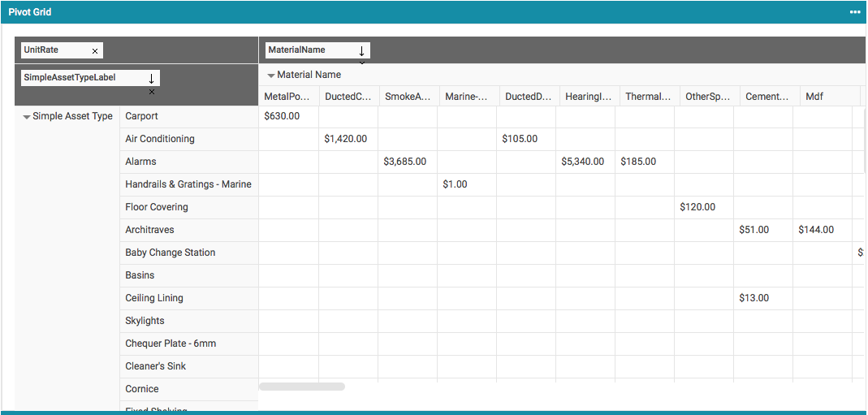Click the Mdf column header
This screenshot has height=415, width=868.
[830, 97]
